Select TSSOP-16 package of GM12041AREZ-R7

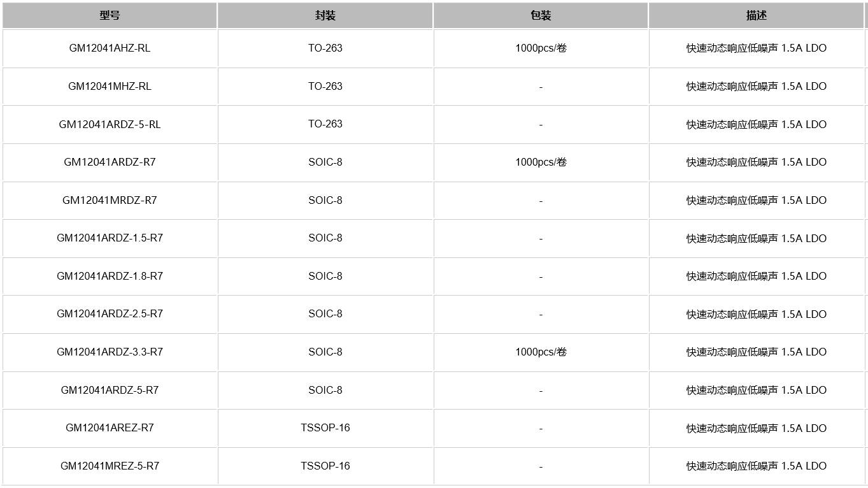pyautogui.click(x=325, y=428)
